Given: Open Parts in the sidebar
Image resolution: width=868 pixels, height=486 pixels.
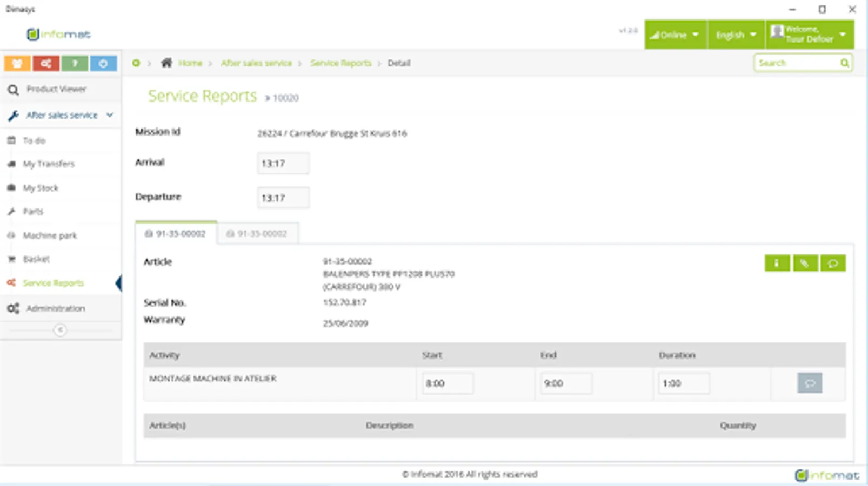Looking at the screenshot, I should [x=33, y=211].
